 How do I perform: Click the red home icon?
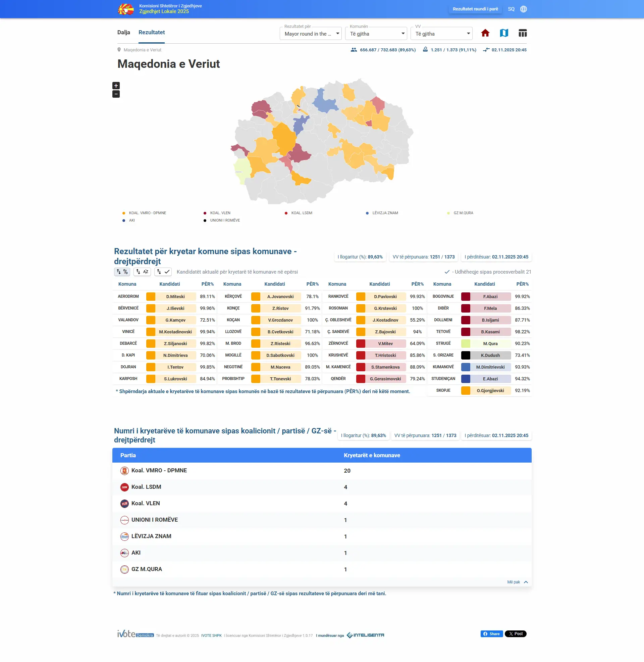point(485,33)
